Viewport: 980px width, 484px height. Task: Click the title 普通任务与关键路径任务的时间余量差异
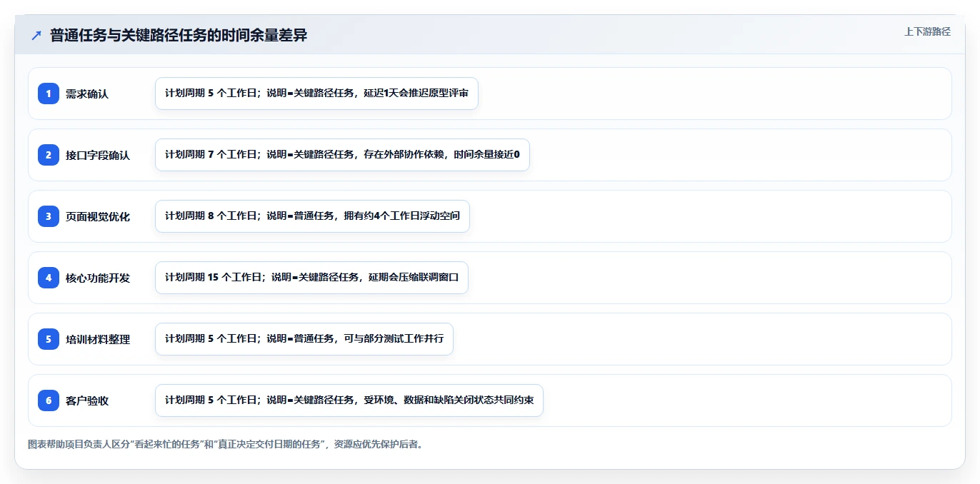pyautogui.click(x=179, y=36)
